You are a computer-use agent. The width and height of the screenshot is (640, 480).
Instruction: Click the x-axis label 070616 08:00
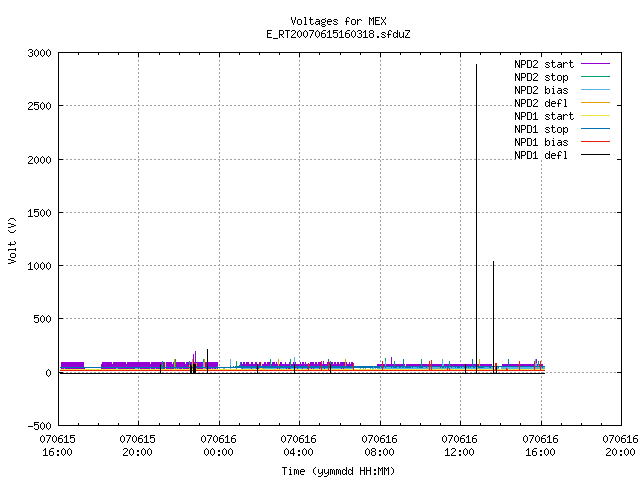(379, 446)
